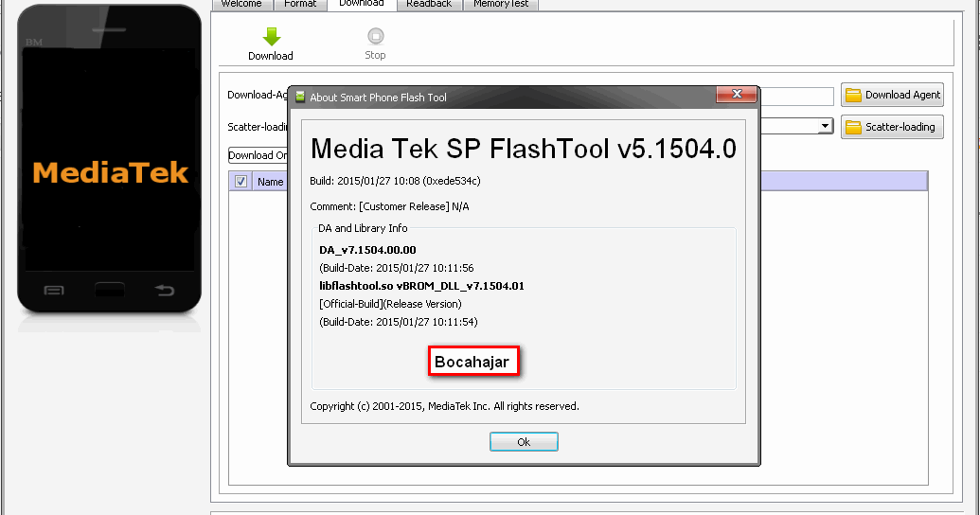Click the About dialog title bar icon
Screen dimensions: 980x515
(x=300, y=97)
